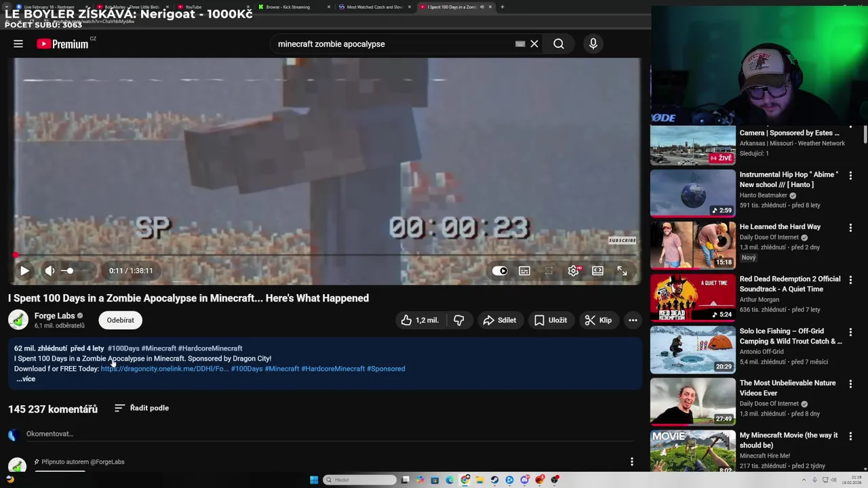
Task: Open The Most Unbelievable Nature Videos Ever
Action: pos(787,388)
